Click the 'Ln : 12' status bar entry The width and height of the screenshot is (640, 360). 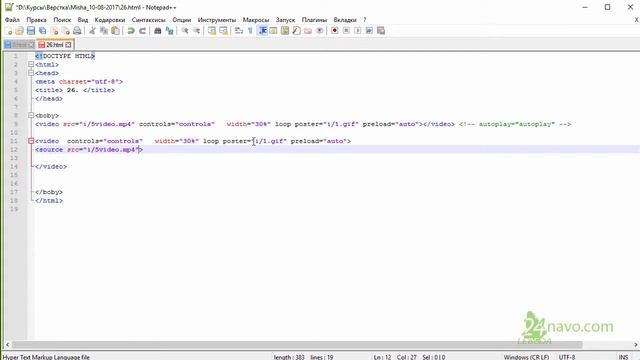[382, 357]
